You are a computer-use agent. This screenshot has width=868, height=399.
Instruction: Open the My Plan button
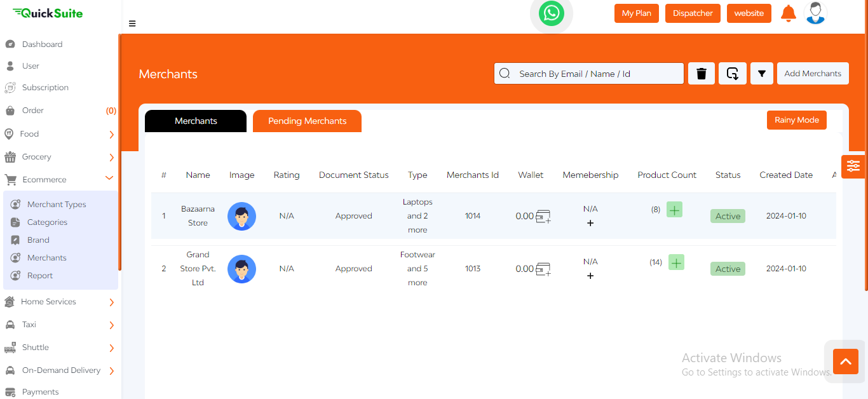[x=636, y=13]
